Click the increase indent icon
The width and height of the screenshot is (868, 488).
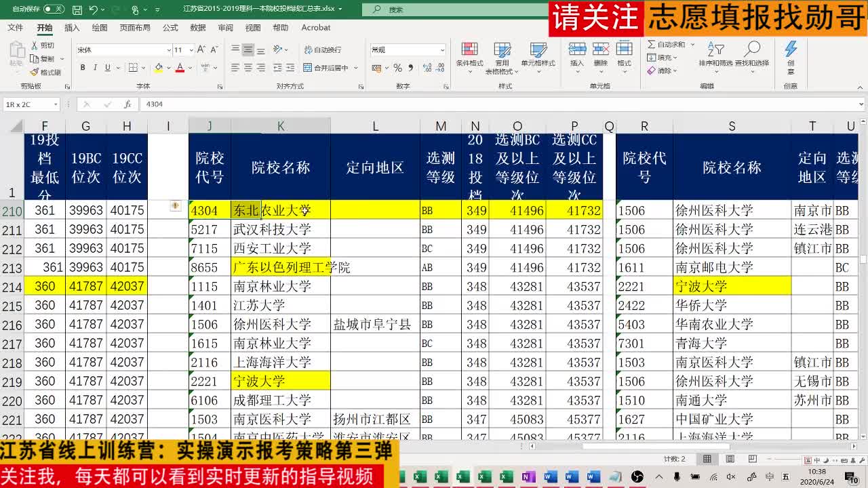click(x=290, y=68)
